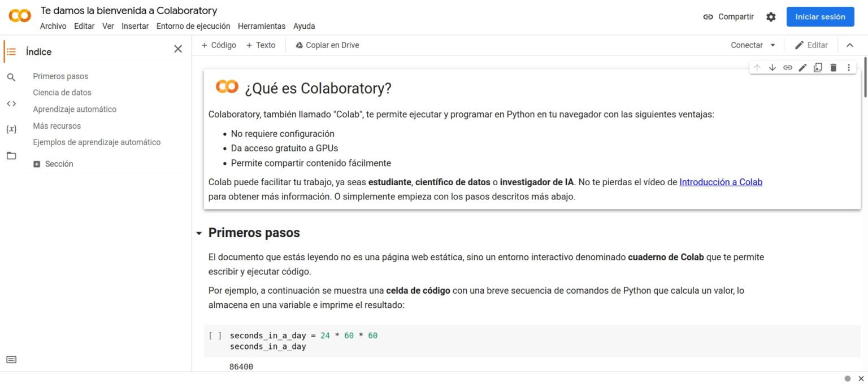Copy a link to the current cell

pyautogui.click(x=788, y=67)
